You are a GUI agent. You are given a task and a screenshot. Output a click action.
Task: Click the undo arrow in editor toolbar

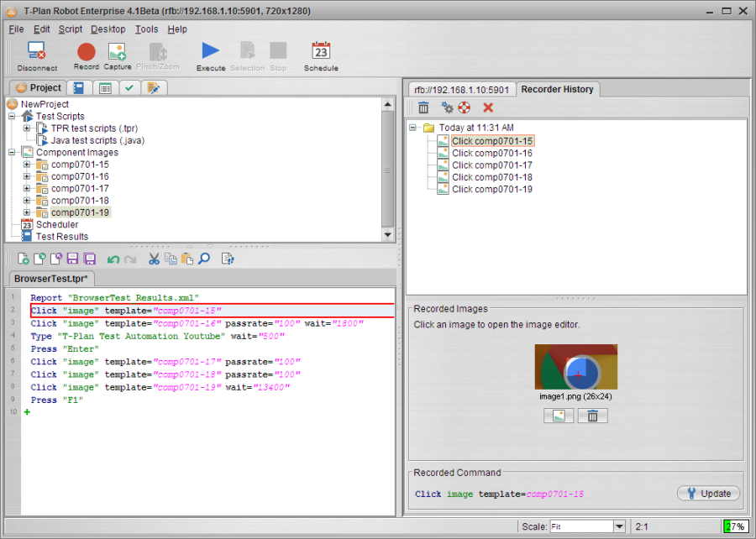[113, 259]
